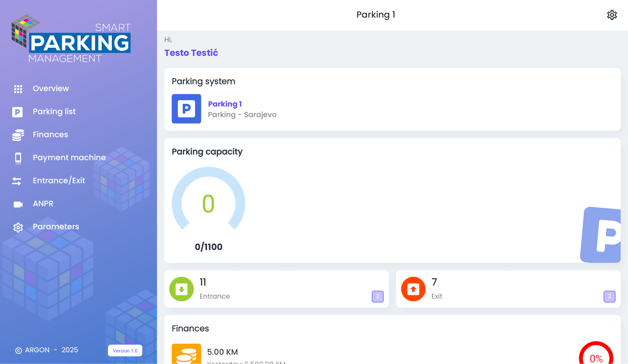Click the Entrance count badge 2
Screen dimensions: 628x364
pyautogui.click(x=377, y=296)
